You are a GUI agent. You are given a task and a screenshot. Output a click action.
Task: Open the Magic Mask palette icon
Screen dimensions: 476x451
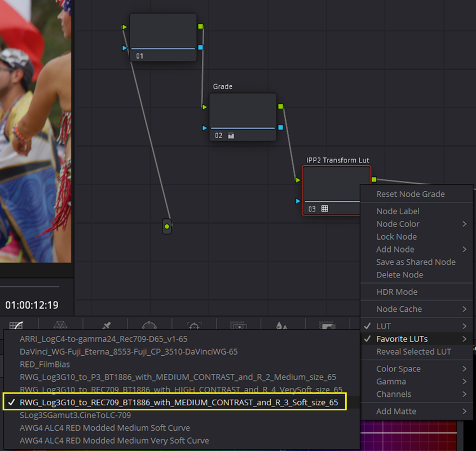239,326
